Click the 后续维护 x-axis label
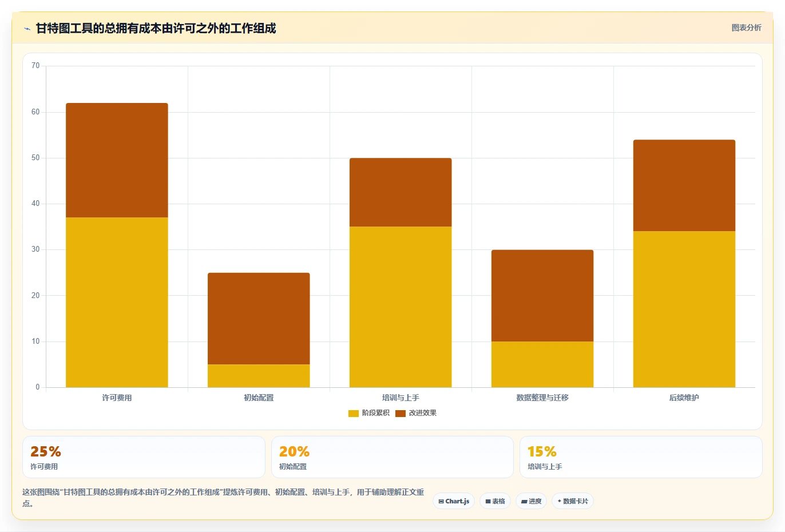Image resolution: width=785 pixels, height=532 pixels. pyautogui.click(x=684, y=398)
